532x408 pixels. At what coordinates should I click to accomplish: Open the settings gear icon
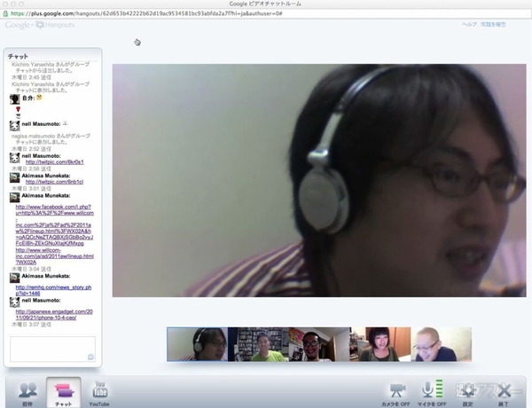[x=468, y=394]
